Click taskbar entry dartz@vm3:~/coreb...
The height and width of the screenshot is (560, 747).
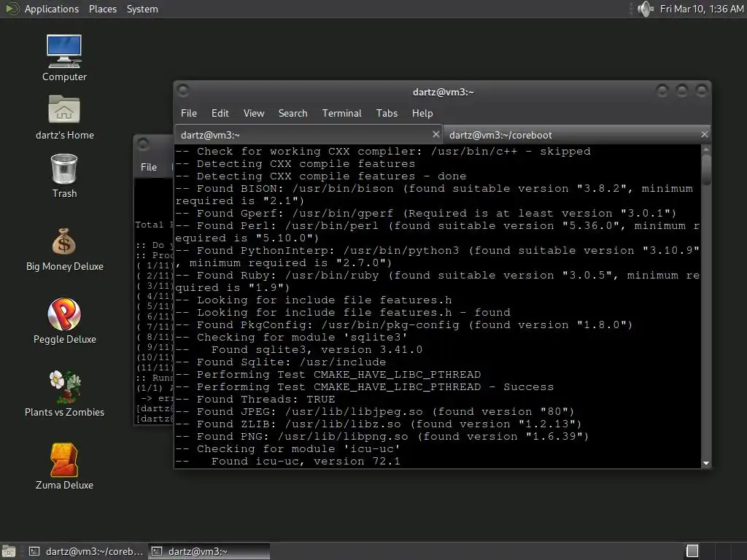[x=87, y=551]
